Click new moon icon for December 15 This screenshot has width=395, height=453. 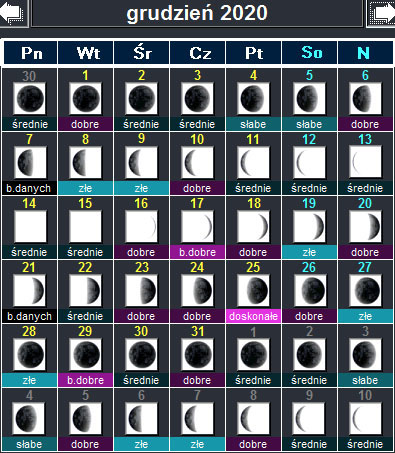[85, 227]
